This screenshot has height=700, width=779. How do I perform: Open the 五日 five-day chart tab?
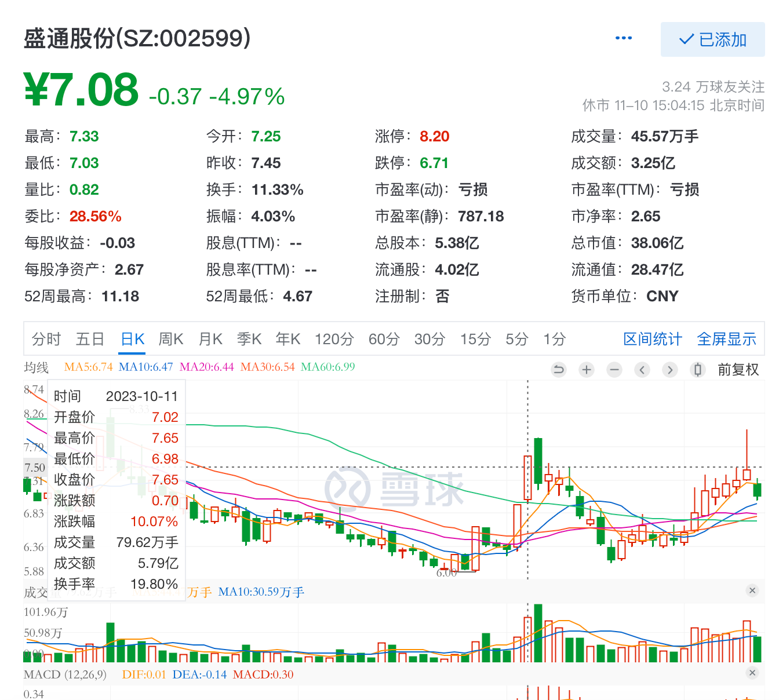(x=90, y=339)
